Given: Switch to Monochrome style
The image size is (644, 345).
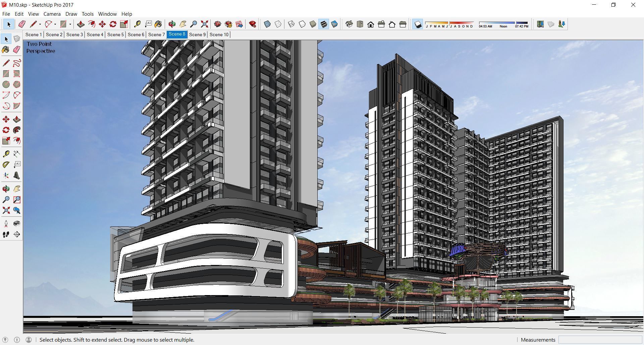Looking at the screenshot, I should pos(334,24).
